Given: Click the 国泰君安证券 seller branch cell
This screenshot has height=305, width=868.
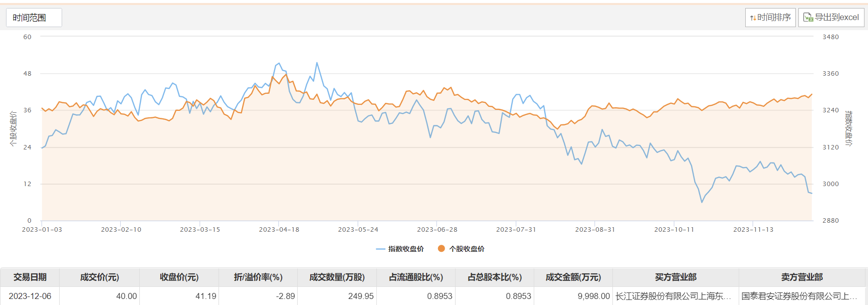Looking at the screenshot, I should (802, 296).
